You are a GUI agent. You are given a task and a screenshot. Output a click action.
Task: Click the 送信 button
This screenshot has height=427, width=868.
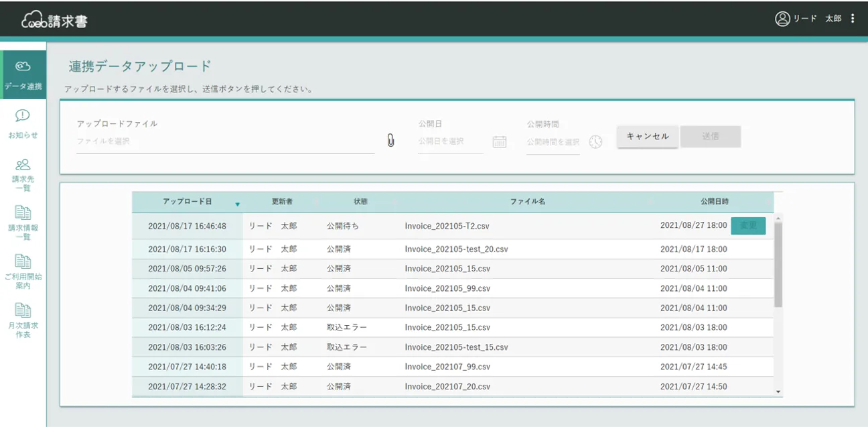tap(711, 136)
